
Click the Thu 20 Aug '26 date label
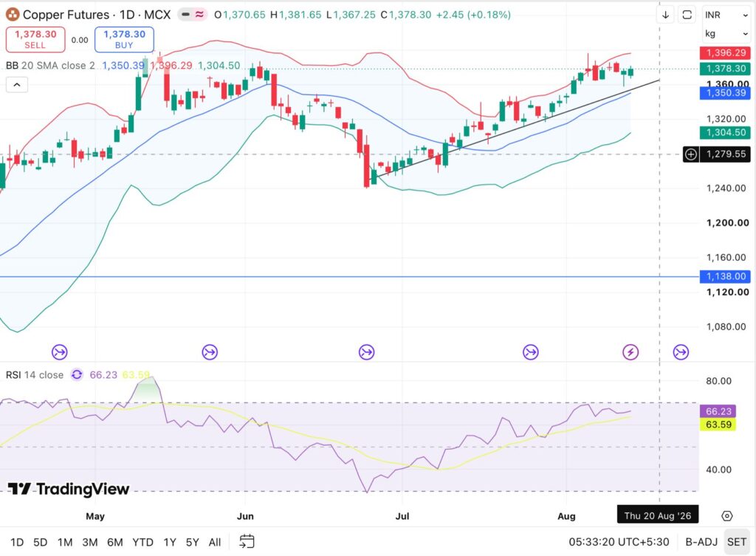pos(658,515)
